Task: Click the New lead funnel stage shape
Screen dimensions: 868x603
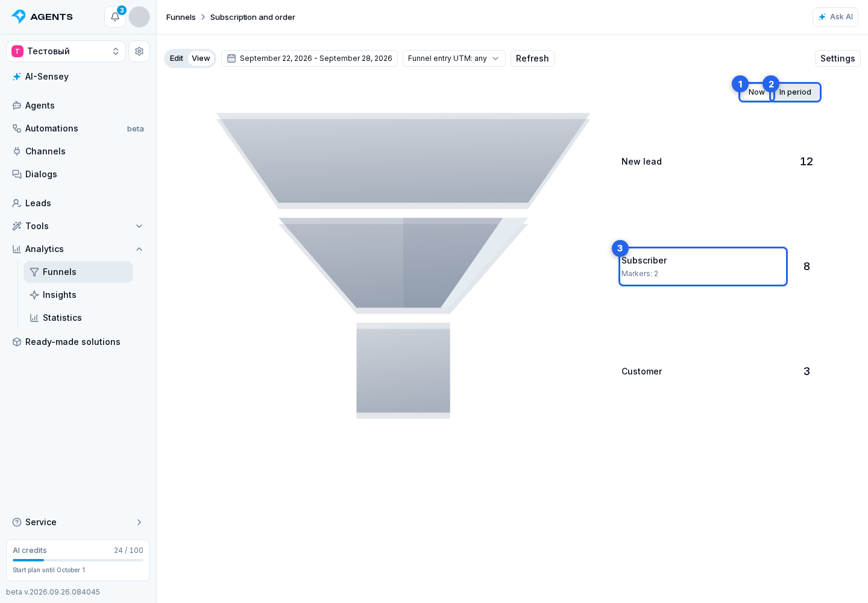Action: coord(403,161)
